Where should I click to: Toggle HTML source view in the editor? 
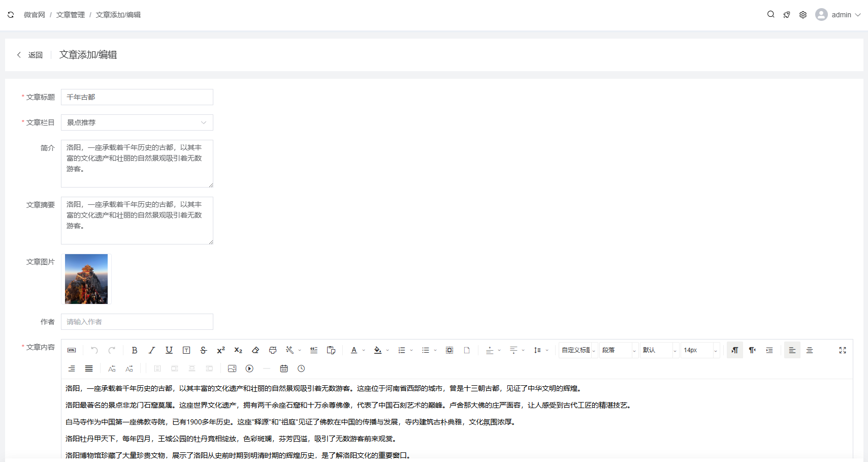click(x=72, y=350)
